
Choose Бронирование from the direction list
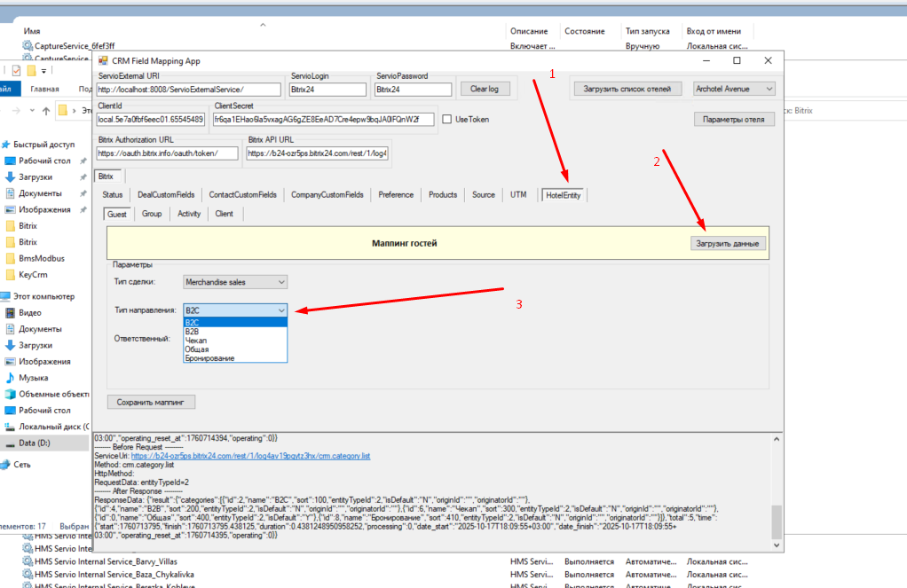(210, 357)
